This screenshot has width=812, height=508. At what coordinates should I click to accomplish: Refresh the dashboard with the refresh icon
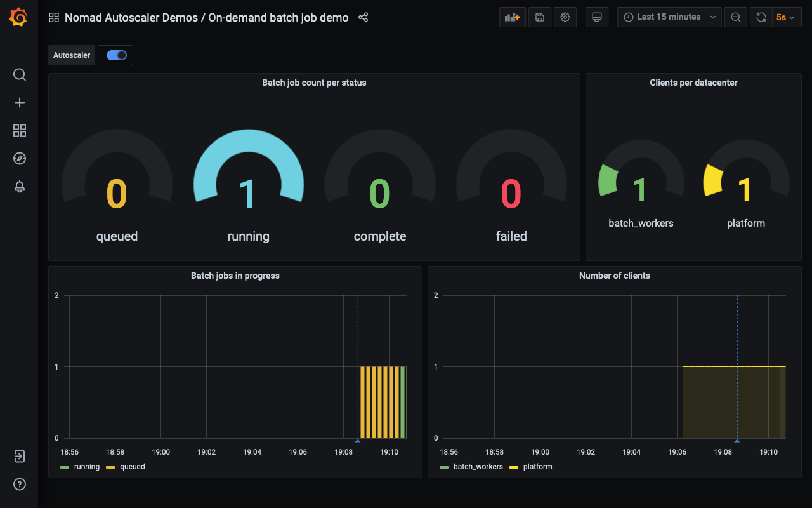click(x=761, y=17)
